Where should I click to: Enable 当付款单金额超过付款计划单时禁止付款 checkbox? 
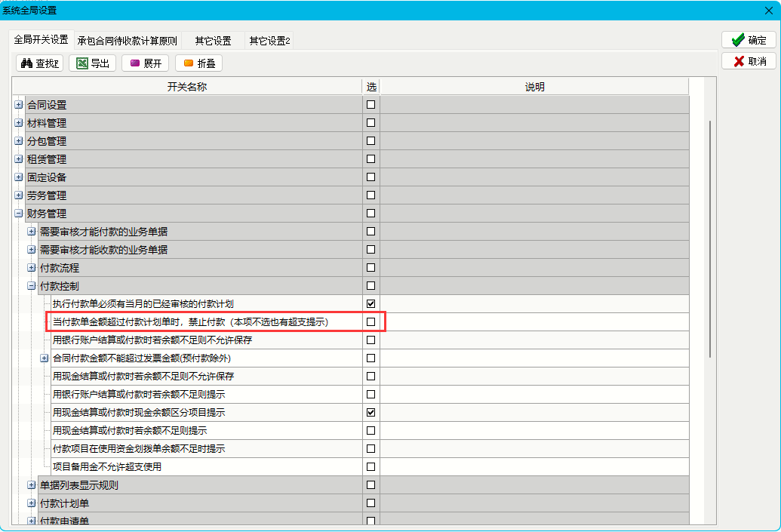click(x=371, y=322)
